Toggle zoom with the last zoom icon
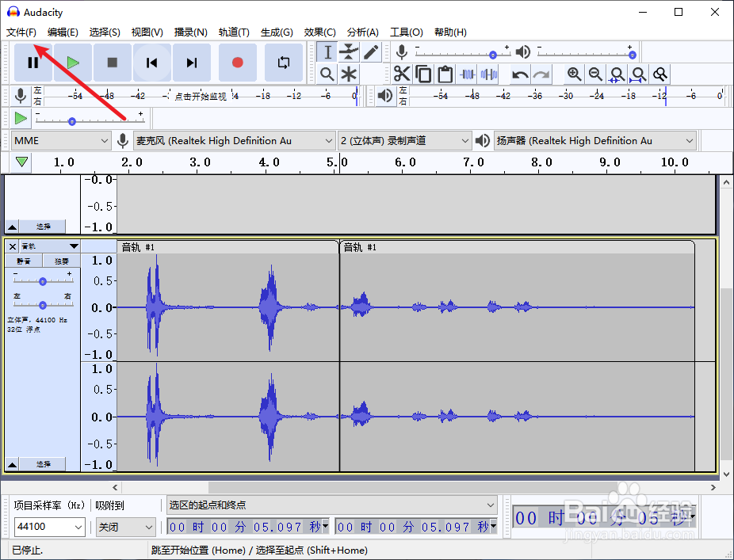Screen dimensions: 734x560 [x=660, y=74]
